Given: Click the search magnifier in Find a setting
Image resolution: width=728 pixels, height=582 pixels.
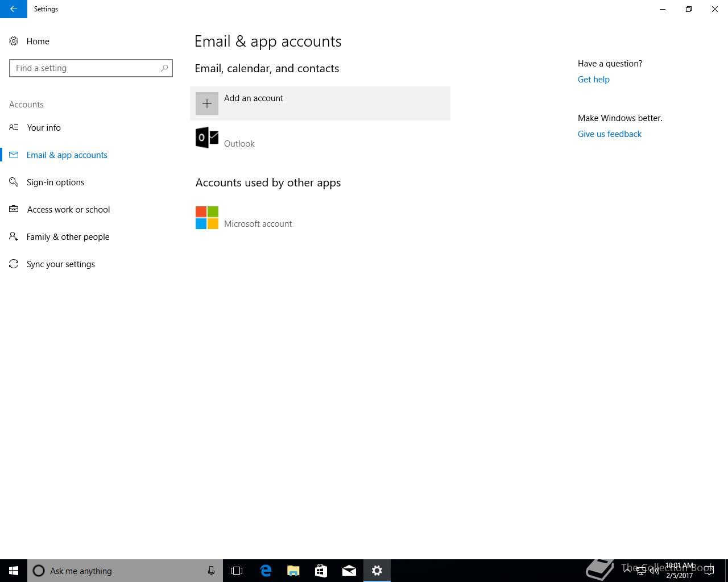Looking at the screenshot, I should pyautogui.click(x=164, y=68).
